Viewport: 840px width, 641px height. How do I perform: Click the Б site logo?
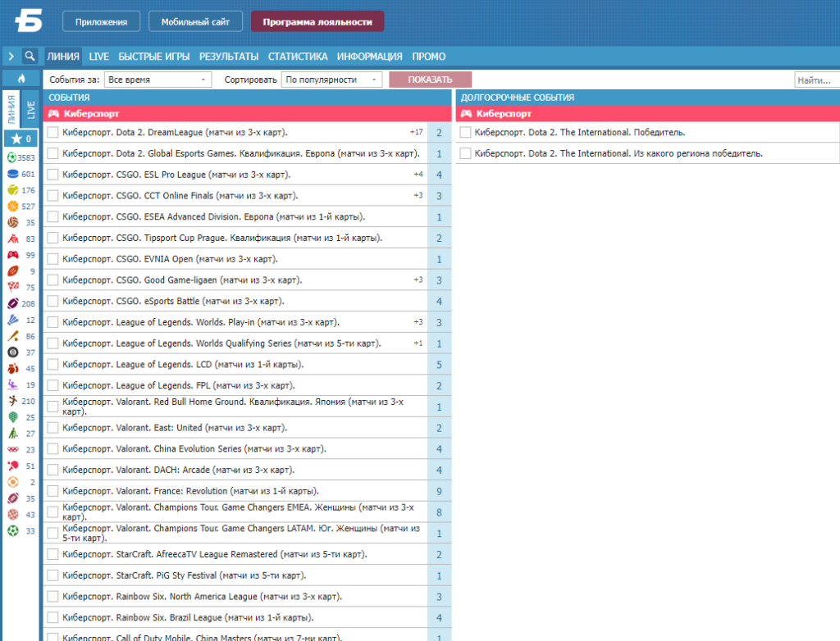pyautogui.click(x=29, y=21)
